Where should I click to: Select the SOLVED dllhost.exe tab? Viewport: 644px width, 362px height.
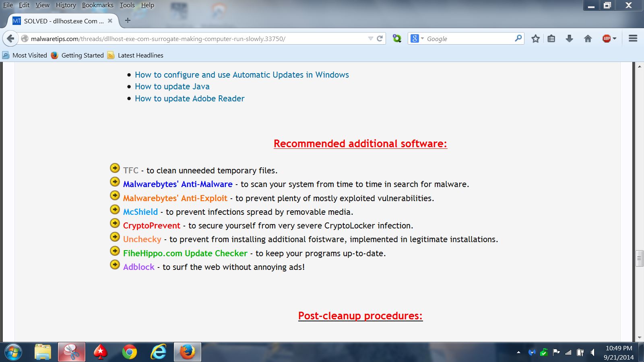click(x=64, y=21)
